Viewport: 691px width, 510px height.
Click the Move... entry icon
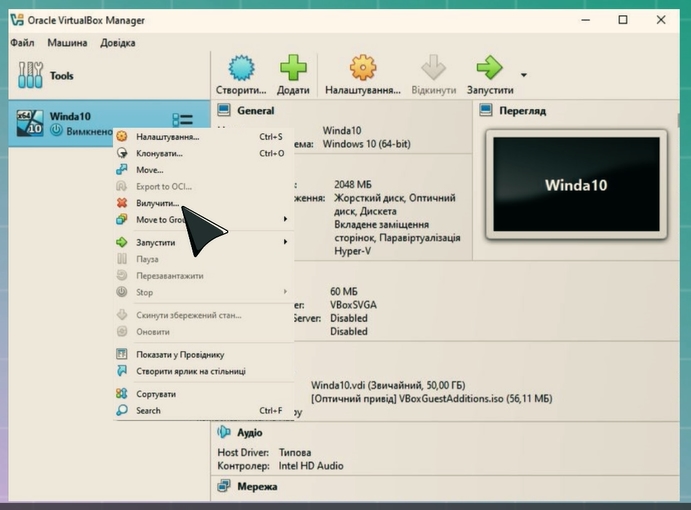[x=122, y=169]
